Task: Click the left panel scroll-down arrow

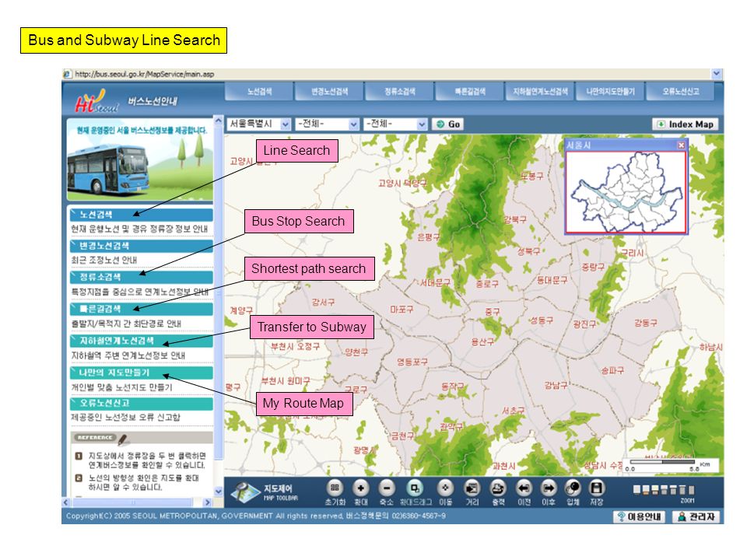Action: [x=218, y=491]
